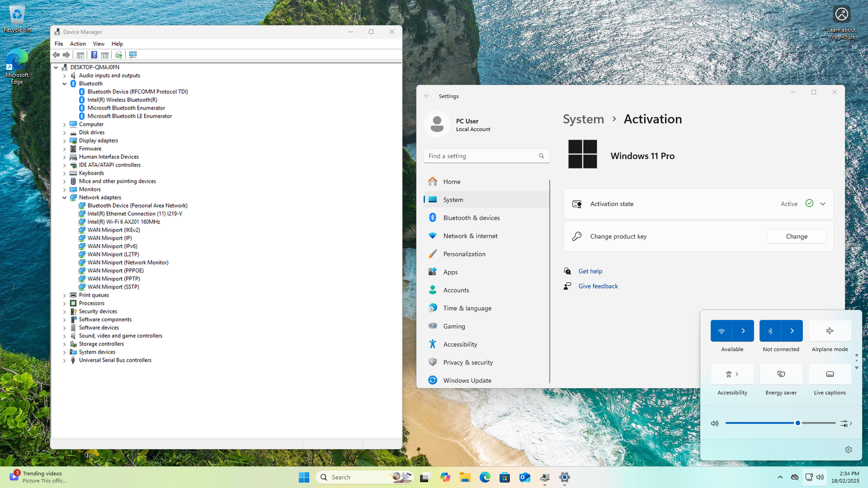Image resolution: width=868 pixels, height=488 pixels.
Task: Click the Give feedback link
Action: (598, 286)
